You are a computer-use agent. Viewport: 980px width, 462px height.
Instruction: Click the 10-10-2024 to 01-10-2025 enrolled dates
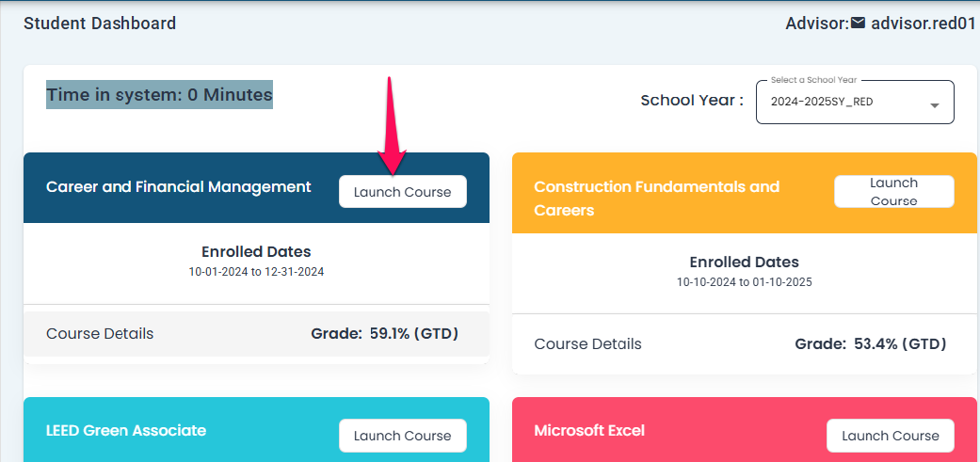744,281
